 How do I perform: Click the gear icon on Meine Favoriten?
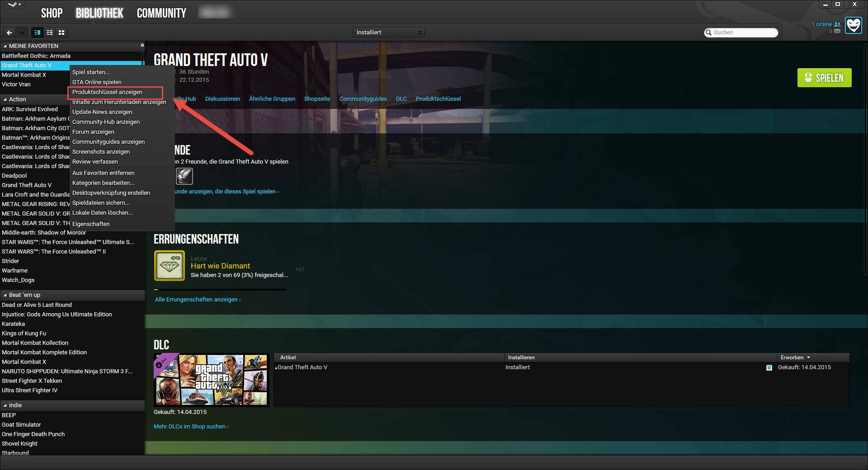[x=142, y=45]
